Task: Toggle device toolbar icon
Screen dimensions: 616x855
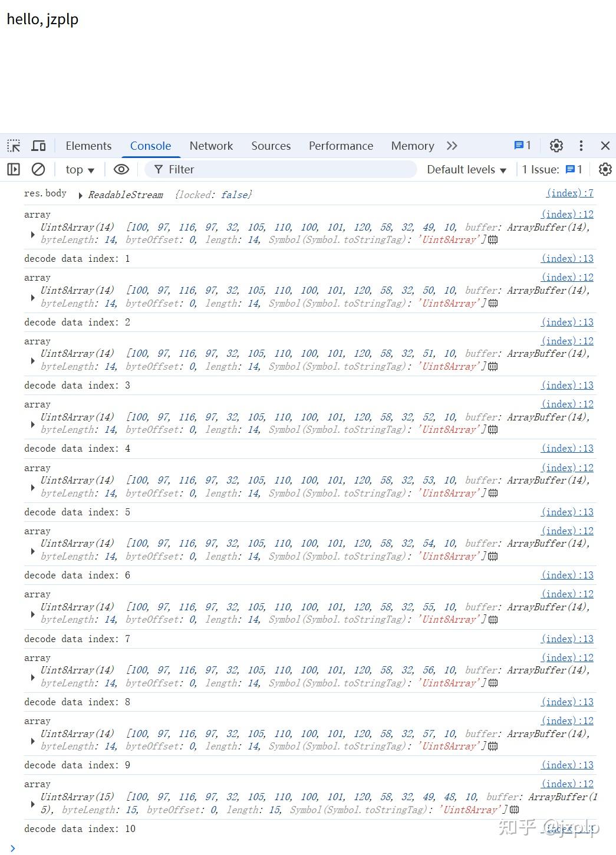Action: point(39,146)
